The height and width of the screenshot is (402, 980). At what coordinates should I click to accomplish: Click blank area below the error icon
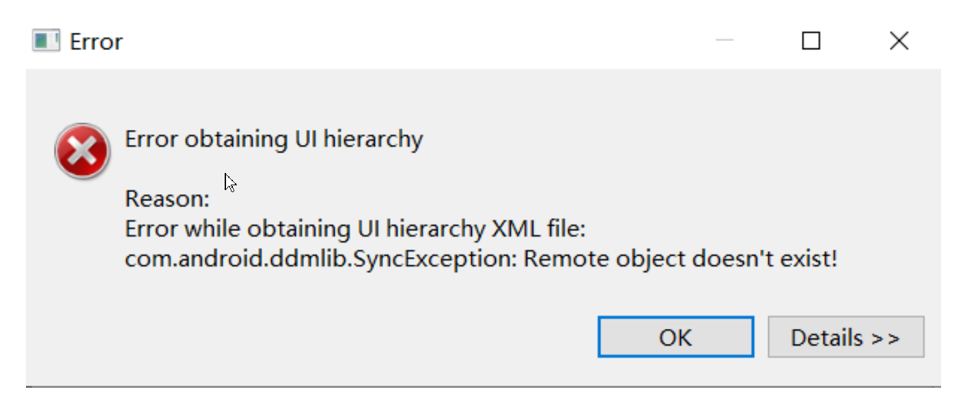[x=82, y=273]
